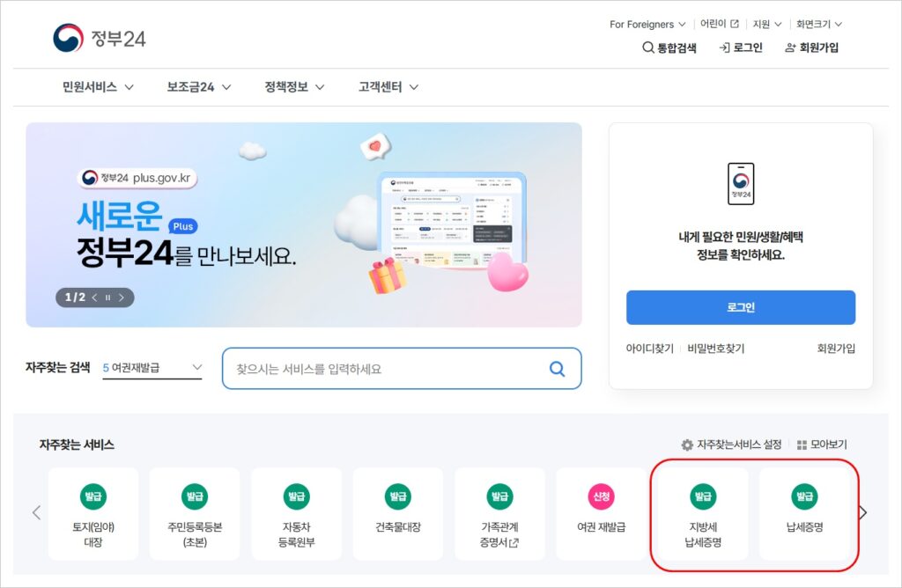Click 로그인 link in top header
The height and width of the screenshot is (588, 902).
[741, 48]
